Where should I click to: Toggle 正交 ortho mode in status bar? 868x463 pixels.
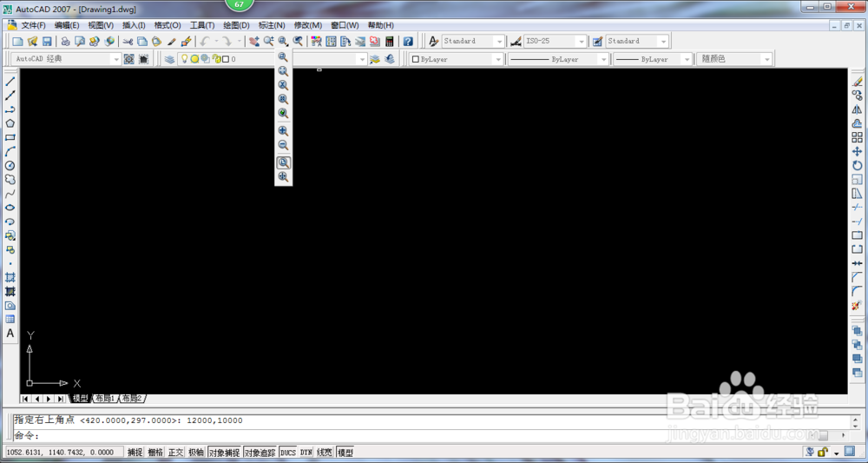[175, 453]
